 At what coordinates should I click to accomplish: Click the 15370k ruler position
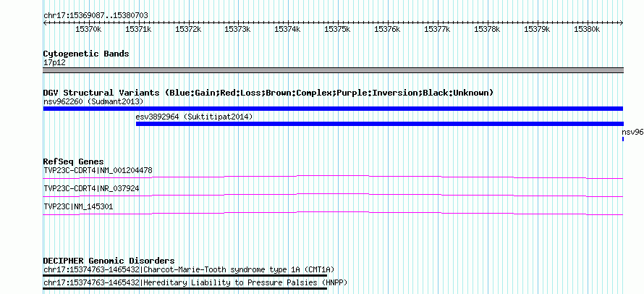[x=88, y=29]
